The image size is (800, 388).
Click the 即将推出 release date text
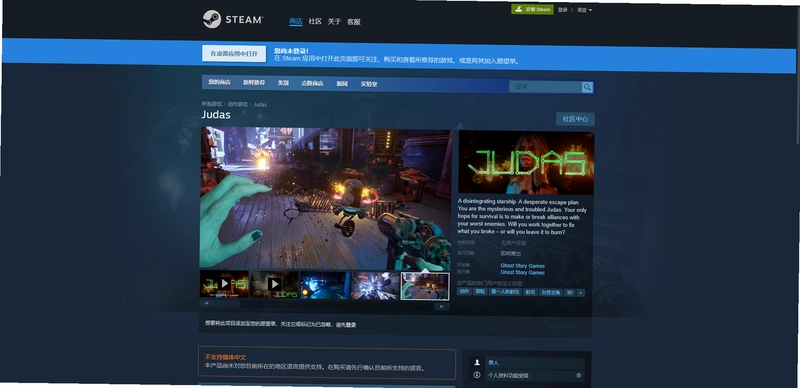[511, 253]
